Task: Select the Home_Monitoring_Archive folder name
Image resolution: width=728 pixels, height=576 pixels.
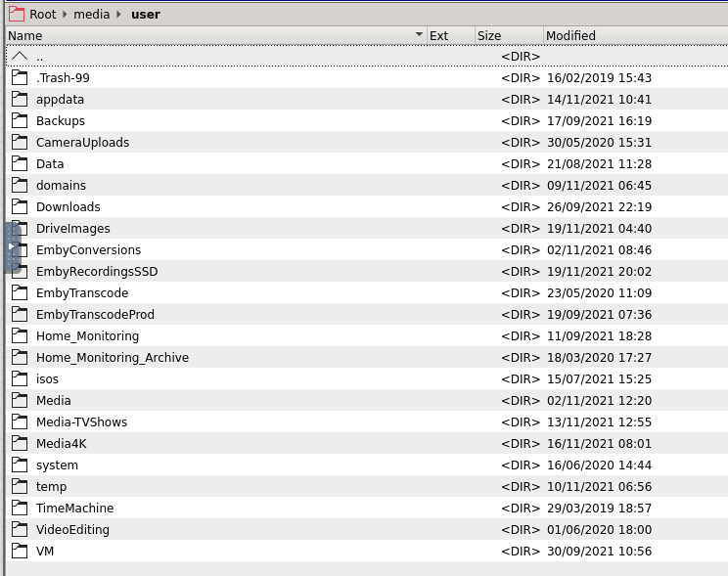Action: point(113,357)
